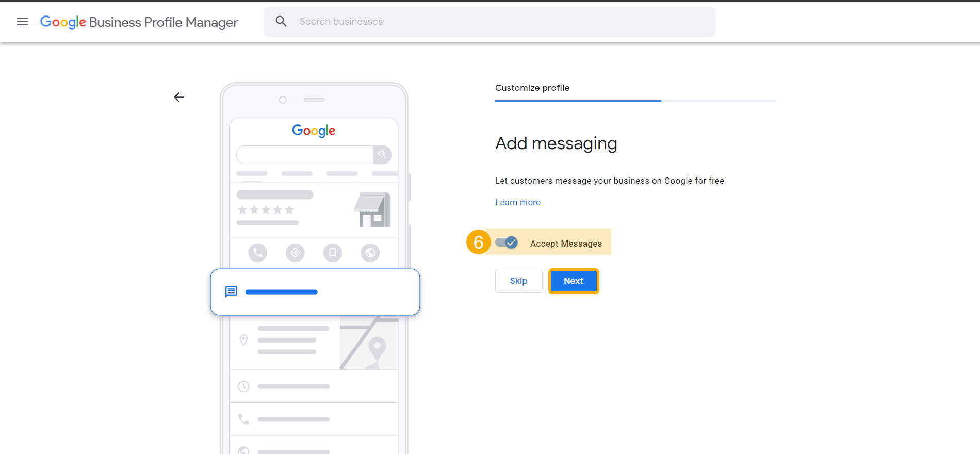The image size is (980, 454).
Task: Click the Add messaging heading
Action: (x=556, y=143)
